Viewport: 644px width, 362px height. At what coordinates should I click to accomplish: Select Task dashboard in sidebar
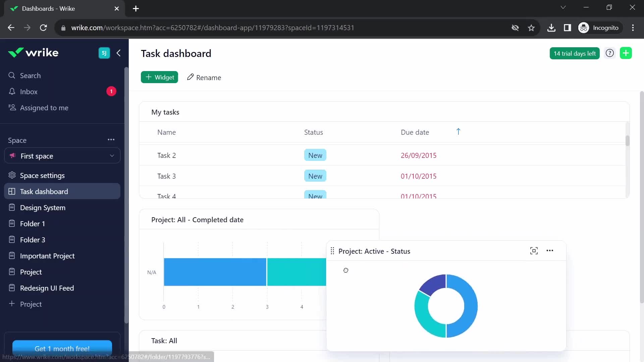(x=62, y=191)
